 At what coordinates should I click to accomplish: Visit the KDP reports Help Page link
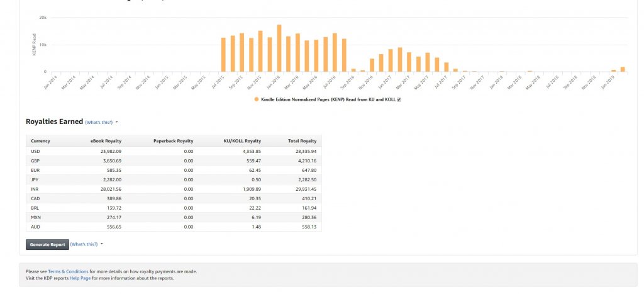pyautogui.click(x=80, y=278)
